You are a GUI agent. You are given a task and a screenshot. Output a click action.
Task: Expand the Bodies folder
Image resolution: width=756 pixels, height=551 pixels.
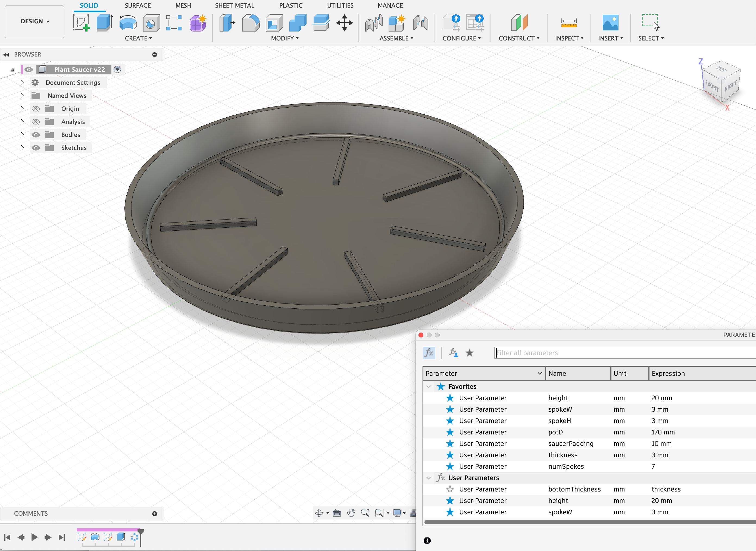pyautogui.click(x=22, y=135)
